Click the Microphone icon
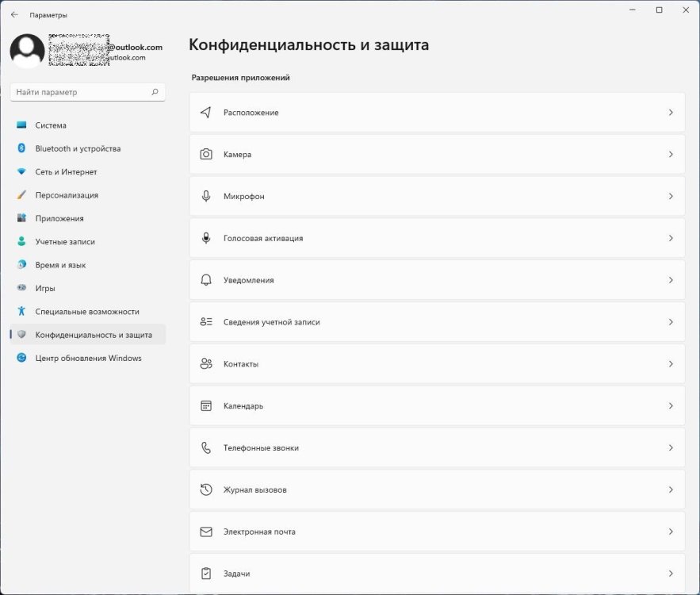Screen dimensions: 700x595 (206, 196)
